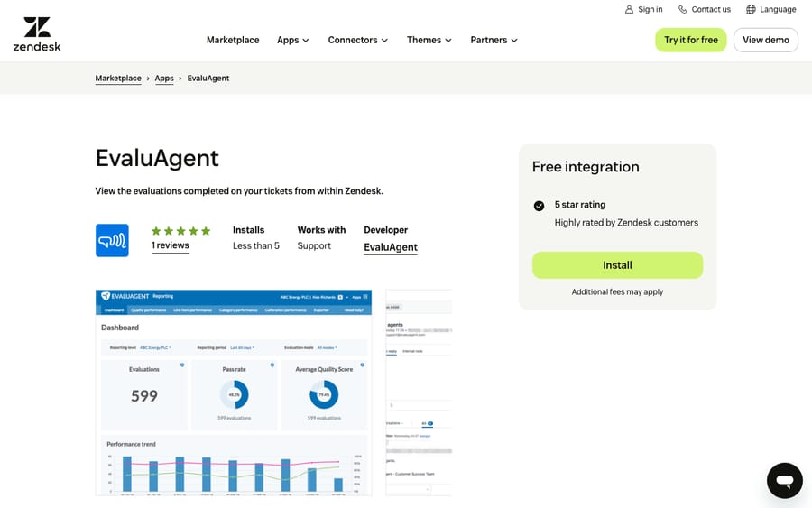The image size is (812, 508).
Task: Click the 5 star rating checkmark icon
Action: point(539,206)
